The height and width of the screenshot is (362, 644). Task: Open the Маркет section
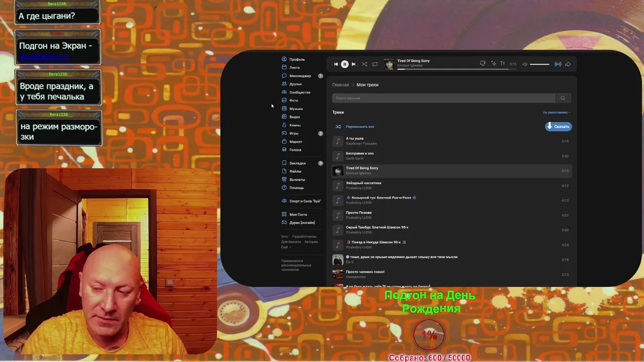[x=292, y=142]
